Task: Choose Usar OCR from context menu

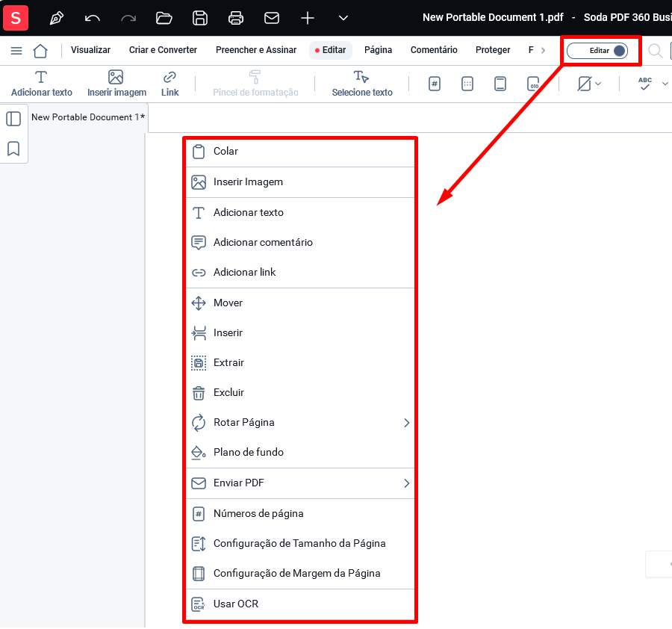Action: (300, 604)
